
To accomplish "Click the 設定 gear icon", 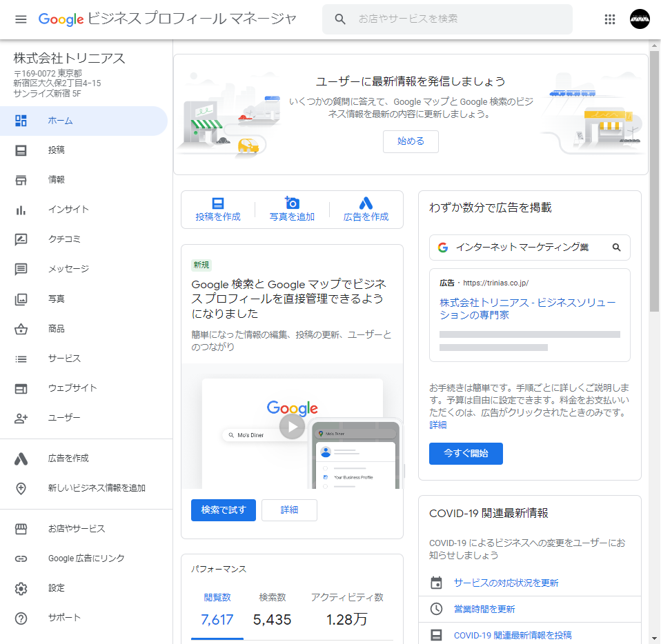I will pyautogui.click(x=21, y=588).
